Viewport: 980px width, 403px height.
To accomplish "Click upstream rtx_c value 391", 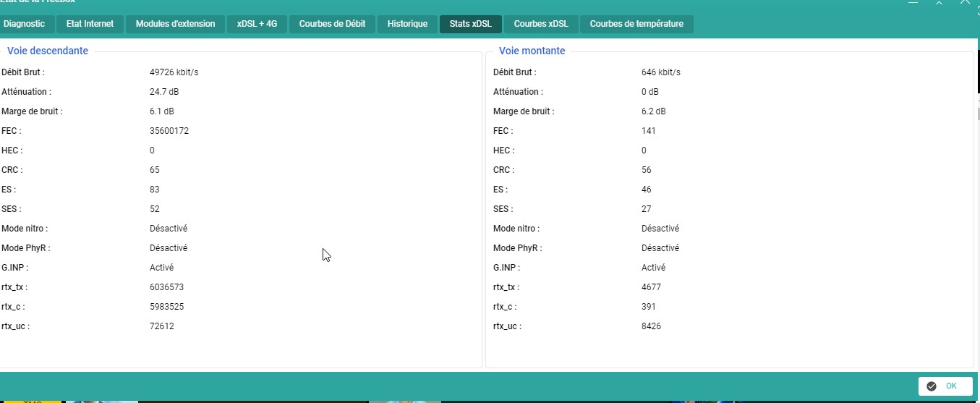I will tap(648, 307).
